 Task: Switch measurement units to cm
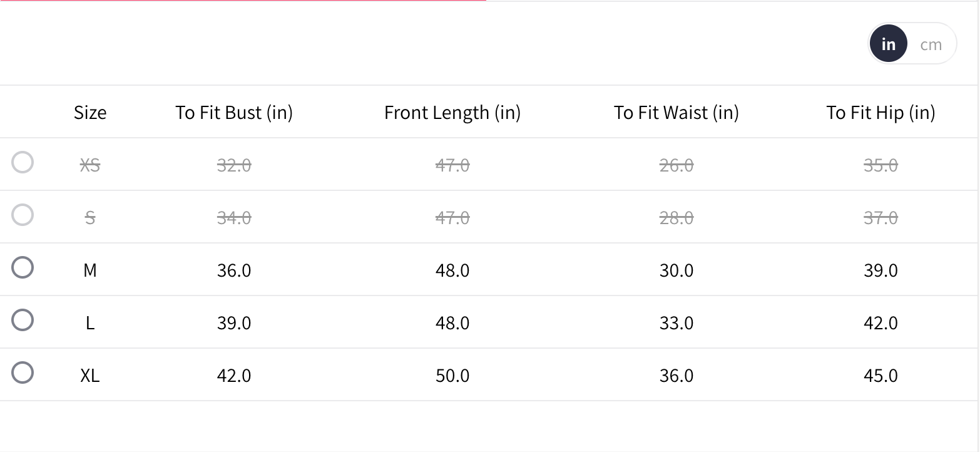coord(931,44)
